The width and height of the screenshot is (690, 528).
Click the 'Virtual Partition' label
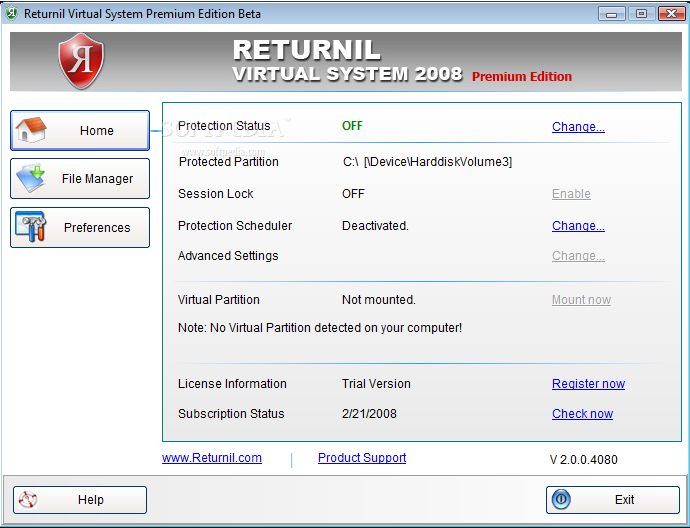(x=219, y=300)
